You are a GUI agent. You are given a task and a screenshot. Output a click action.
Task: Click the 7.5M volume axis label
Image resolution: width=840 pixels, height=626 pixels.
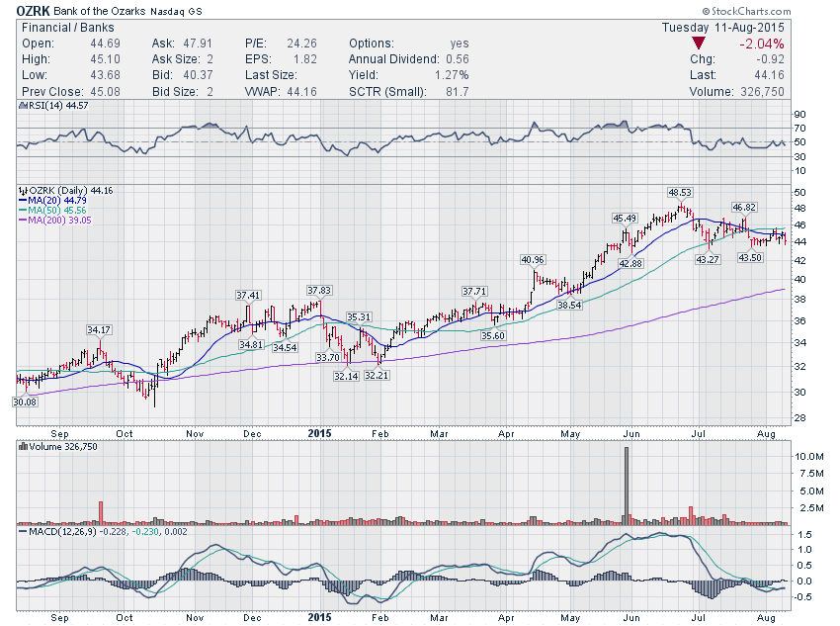tap(812, 474)
